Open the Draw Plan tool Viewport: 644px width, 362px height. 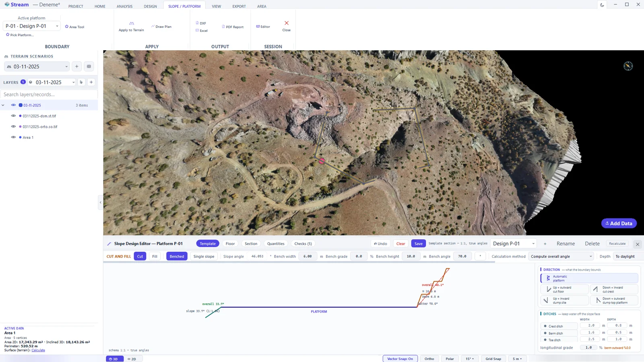coord(161,27)
